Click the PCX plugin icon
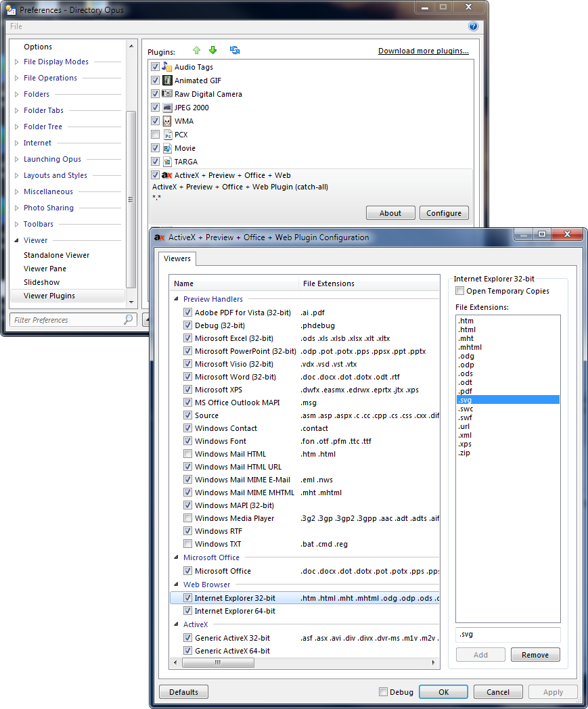 167,135
